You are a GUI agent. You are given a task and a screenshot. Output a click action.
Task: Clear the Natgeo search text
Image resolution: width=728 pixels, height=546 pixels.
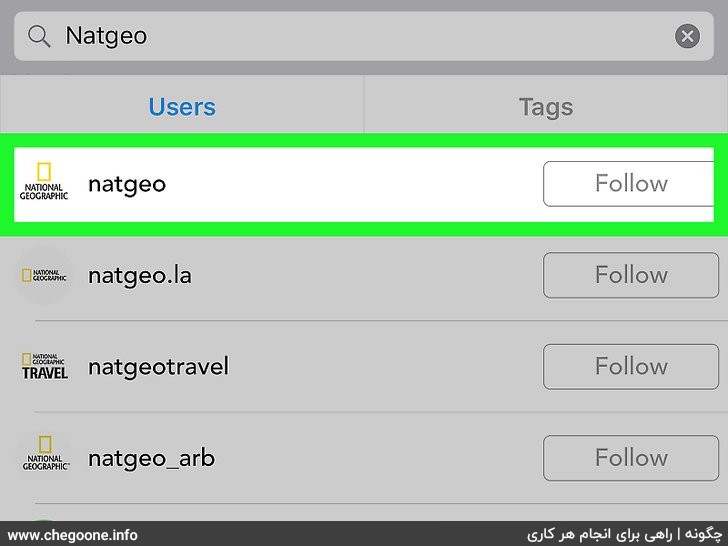point(687,36)
